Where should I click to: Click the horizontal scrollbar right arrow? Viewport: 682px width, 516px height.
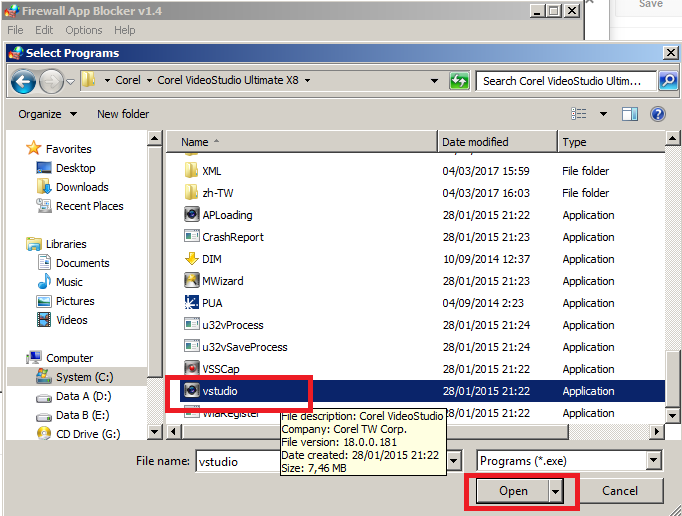pyautogui.click(x=656, y=432)
